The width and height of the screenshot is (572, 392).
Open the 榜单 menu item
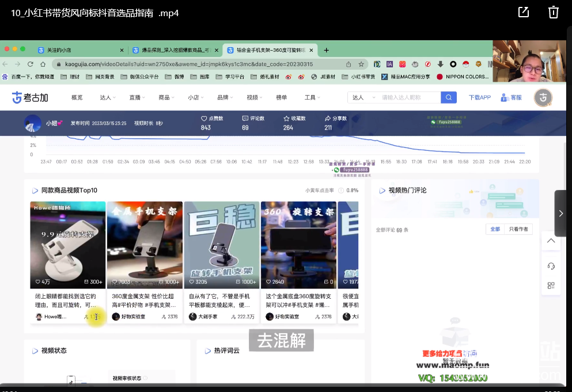point(282,98)
